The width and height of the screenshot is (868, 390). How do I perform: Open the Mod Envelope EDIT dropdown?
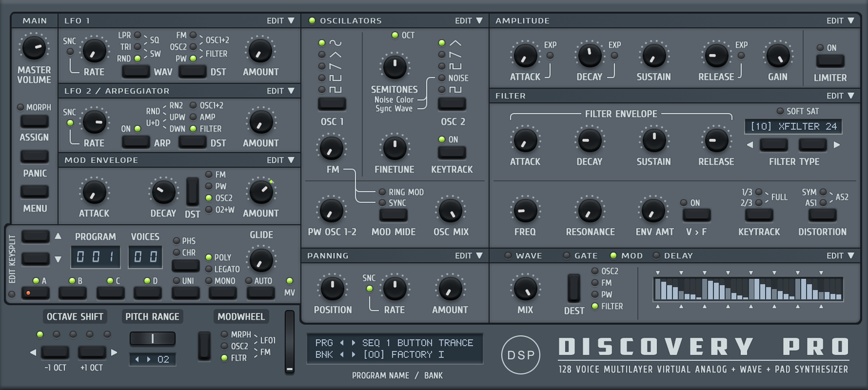pos(281,160)
